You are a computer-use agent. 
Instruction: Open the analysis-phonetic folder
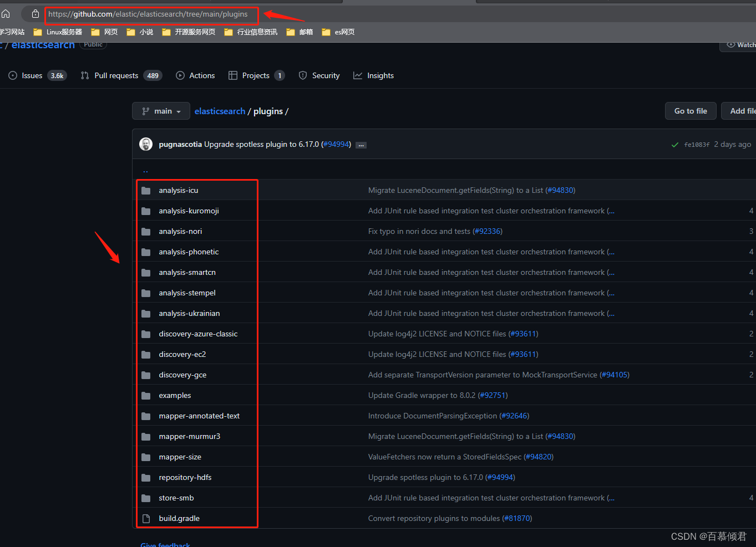[189, 252]
